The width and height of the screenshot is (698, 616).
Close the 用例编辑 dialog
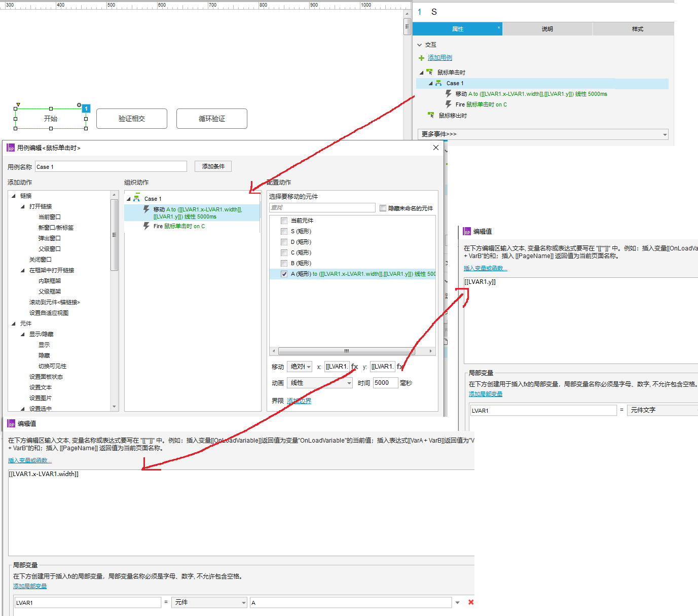coord(436,148)
